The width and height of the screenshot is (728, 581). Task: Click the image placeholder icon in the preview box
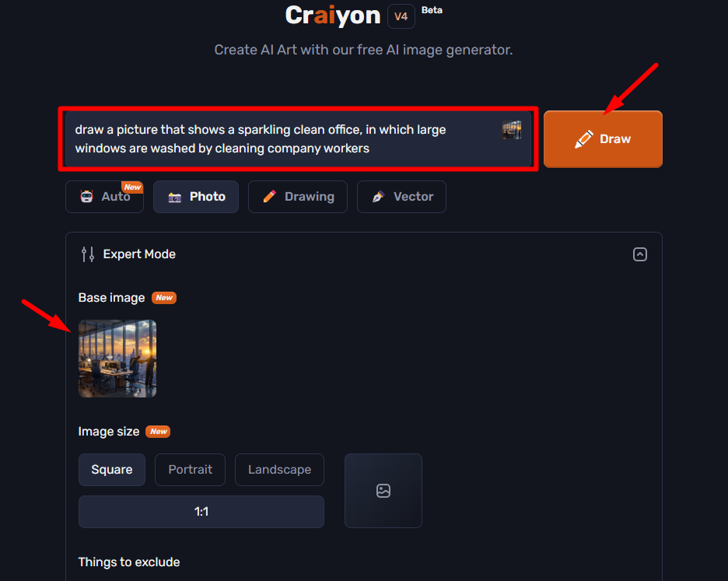[383, 491]
